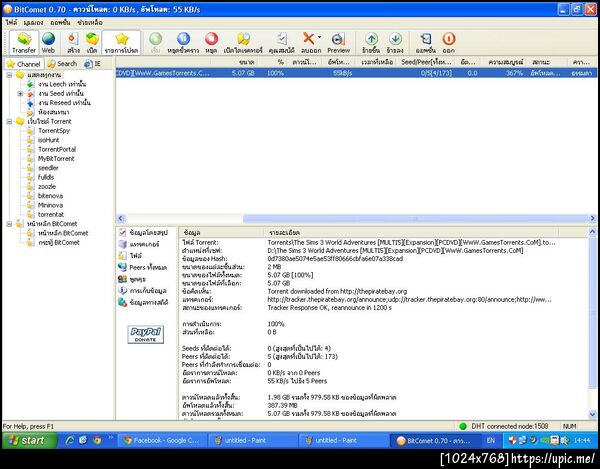Click the create torrent (สร้าง) toolbar icon
This screenshot has height=469, width=600.
pyautogui.click(x=73, y=42)
